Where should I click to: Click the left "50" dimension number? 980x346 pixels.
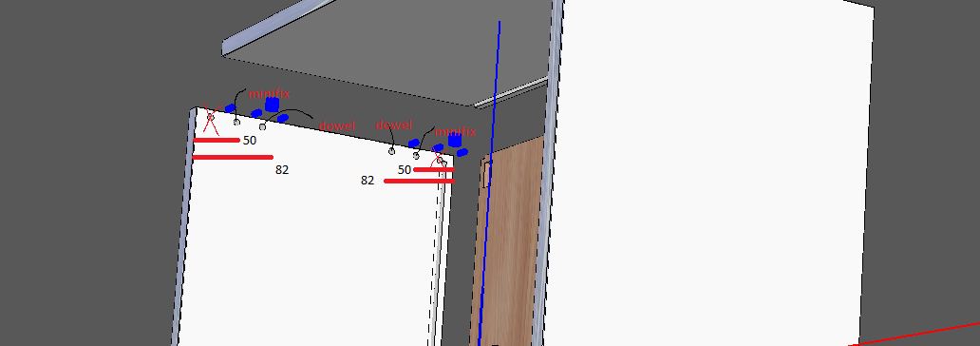point(250,141)
